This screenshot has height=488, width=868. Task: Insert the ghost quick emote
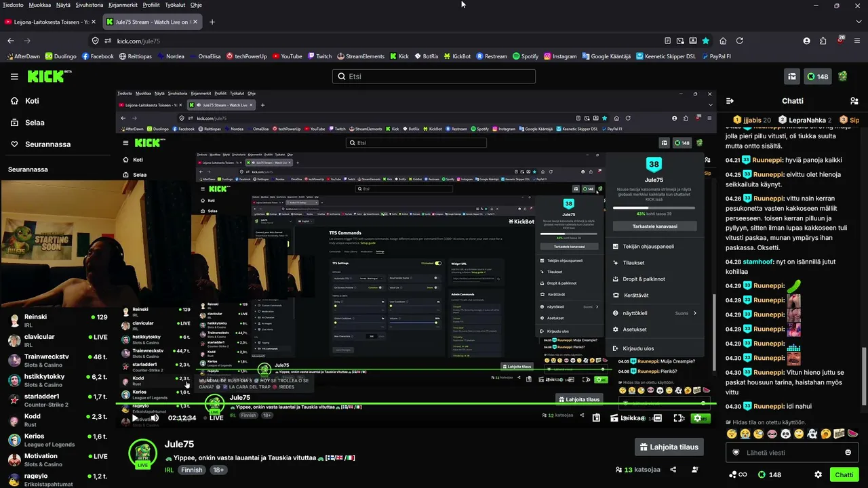[x=812, y=434]
